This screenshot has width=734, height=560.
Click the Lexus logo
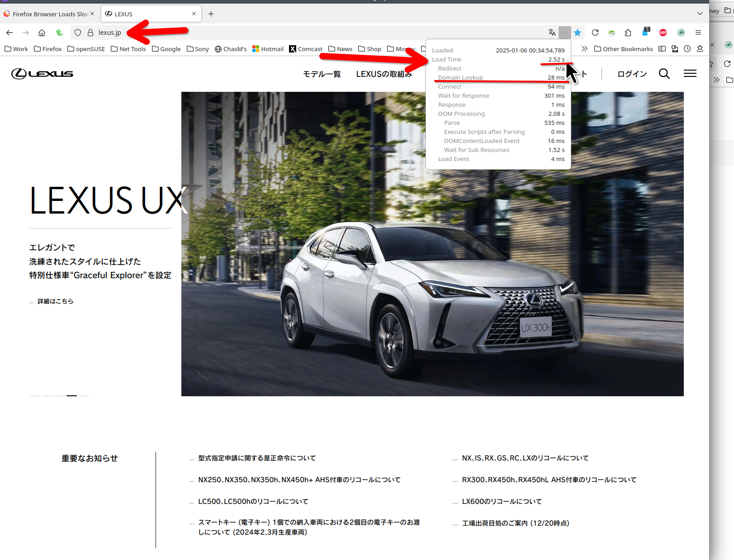42,74
